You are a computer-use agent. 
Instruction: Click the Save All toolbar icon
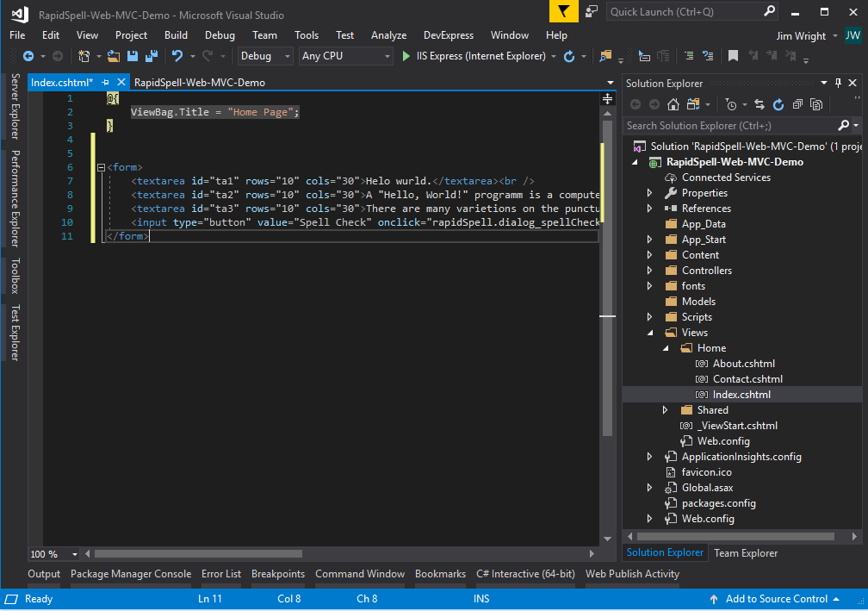(x=152, y=56)
